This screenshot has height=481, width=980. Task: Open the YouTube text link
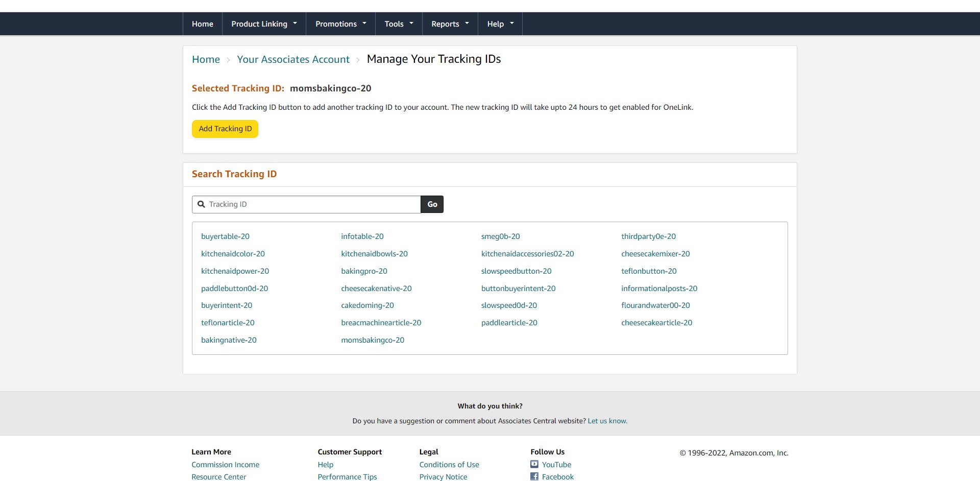click(556, 465)
